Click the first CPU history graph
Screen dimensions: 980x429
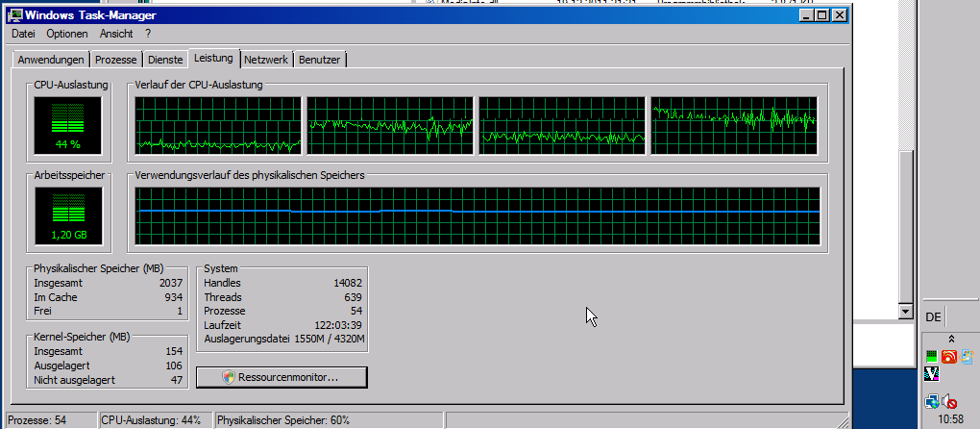point(218,125)
